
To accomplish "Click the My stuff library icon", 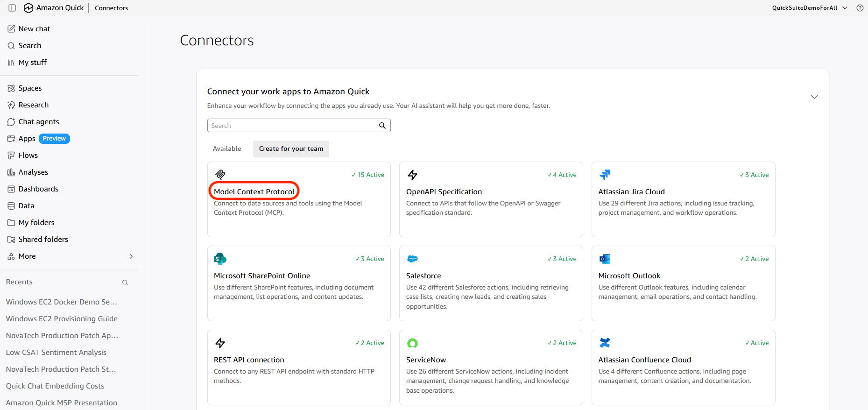I will (11, 63).
